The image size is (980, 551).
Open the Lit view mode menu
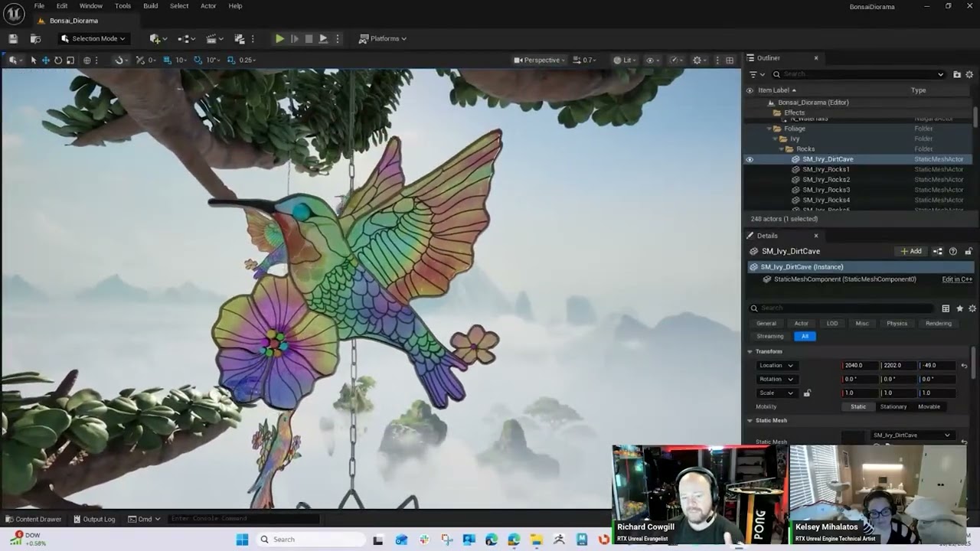(626, 60)
